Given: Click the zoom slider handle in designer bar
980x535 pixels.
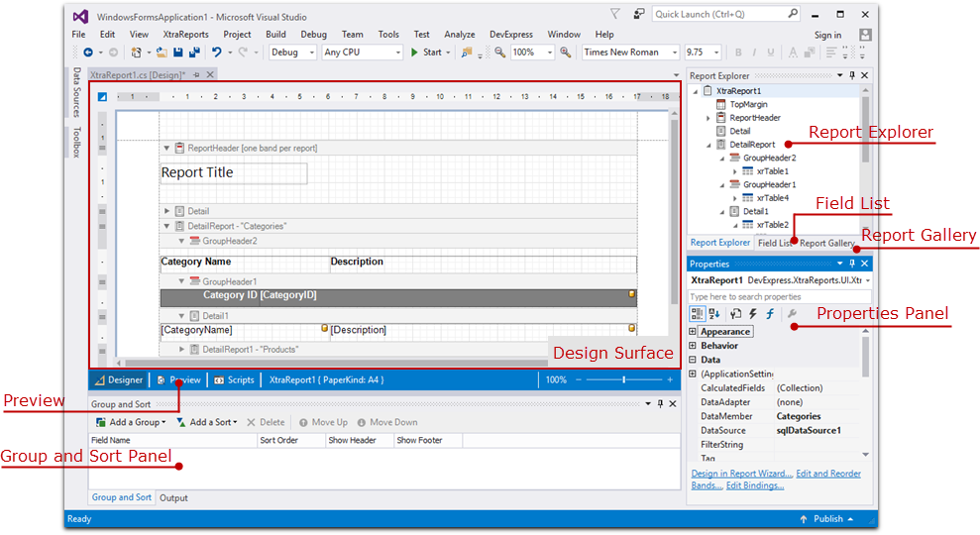Looking at the screenshot, I should coord(623,379).
